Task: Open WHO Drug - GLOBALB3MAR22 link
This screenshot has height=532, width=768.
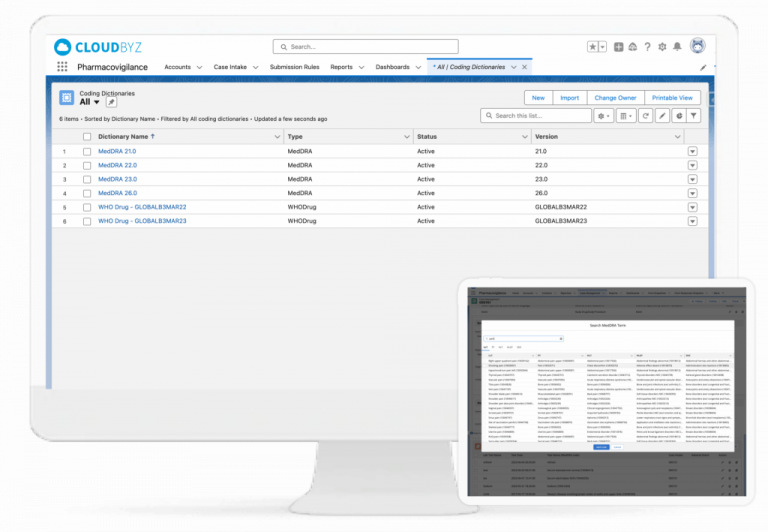Action: 142,207
